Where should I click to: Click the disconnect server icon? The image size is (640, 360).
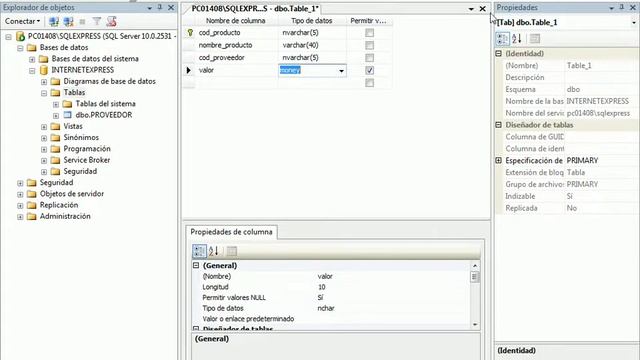68,21
